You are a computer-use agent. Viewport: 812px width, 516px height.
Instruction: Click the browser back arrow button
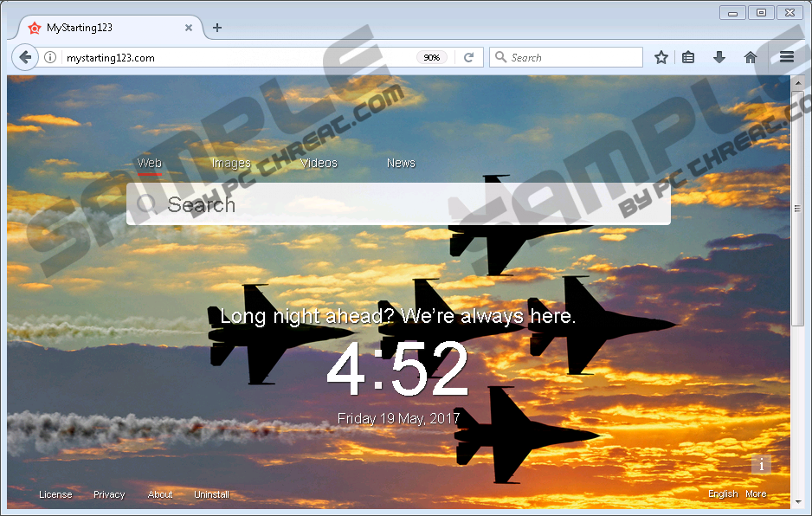[25, 58]
